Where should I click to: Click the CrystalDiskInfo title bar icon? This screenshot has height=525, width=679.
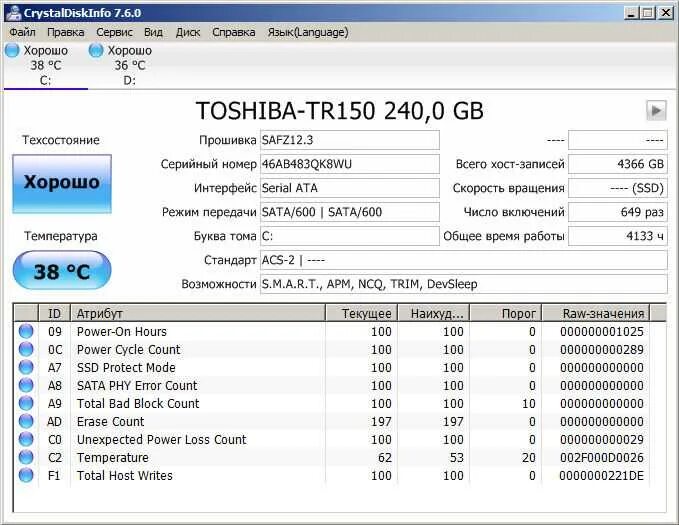pos(13,13)
